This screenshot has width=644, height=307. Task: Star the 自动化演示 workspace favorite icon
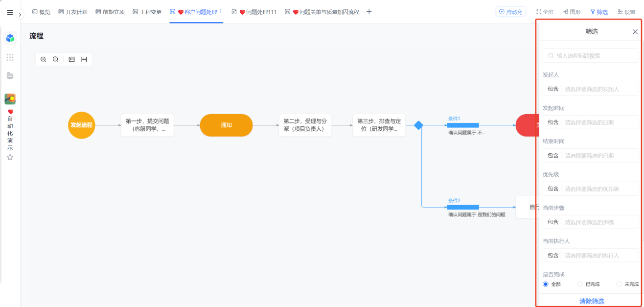(10, 157)
